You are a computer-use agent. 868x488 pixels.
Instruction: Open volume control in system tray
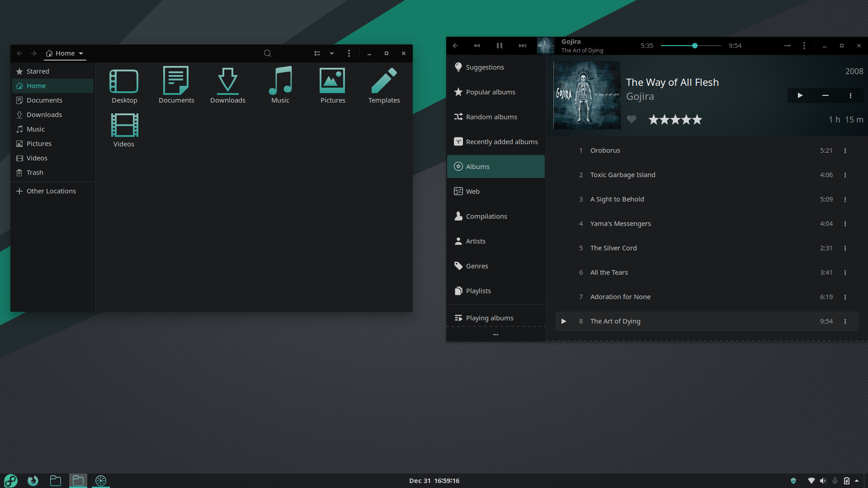(823, 481)
